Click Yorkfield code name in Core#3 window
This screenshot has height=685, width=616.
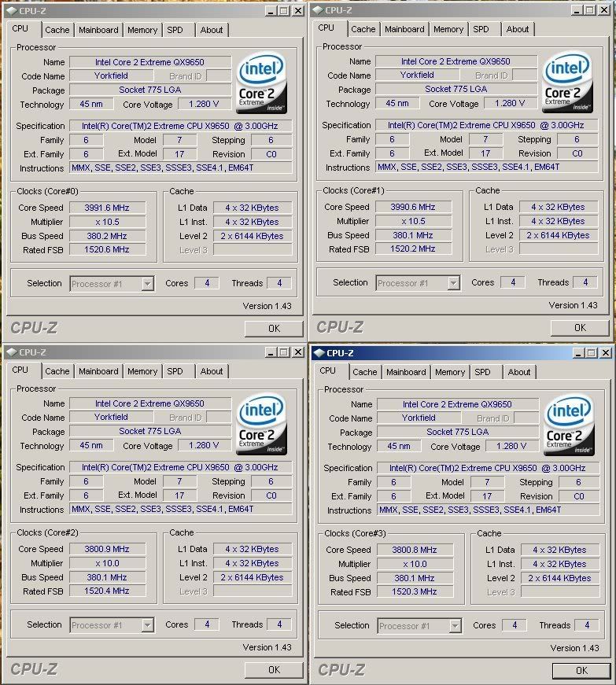[x=419, y=418]
